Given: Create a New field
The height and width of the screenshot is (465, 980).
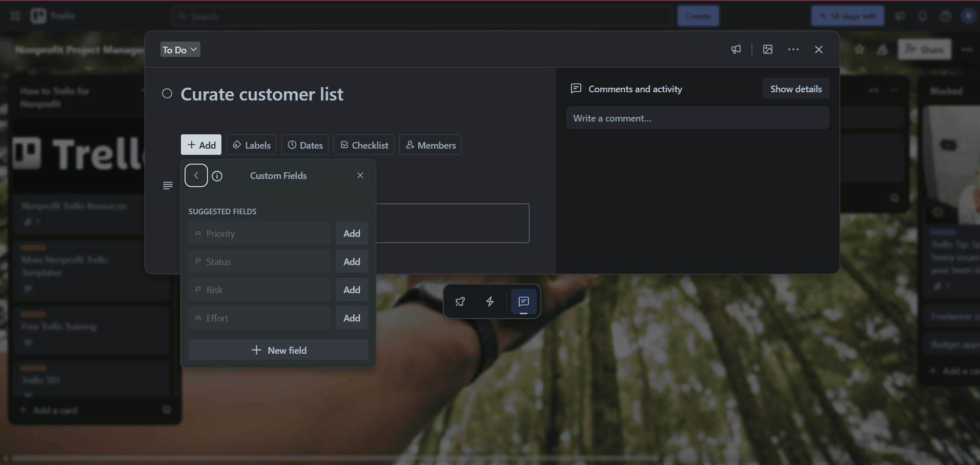Looking at the screenshot, I should pos(278,350).
